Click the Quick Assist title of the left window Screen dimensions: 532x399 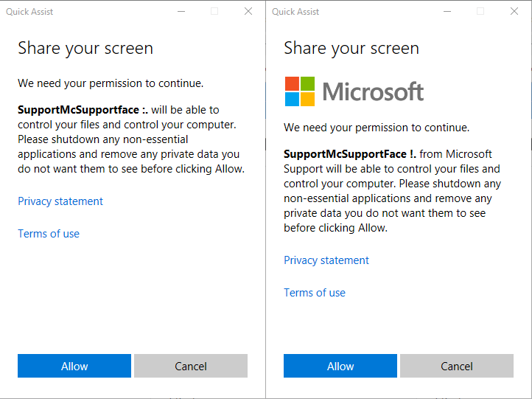[29, 12]
